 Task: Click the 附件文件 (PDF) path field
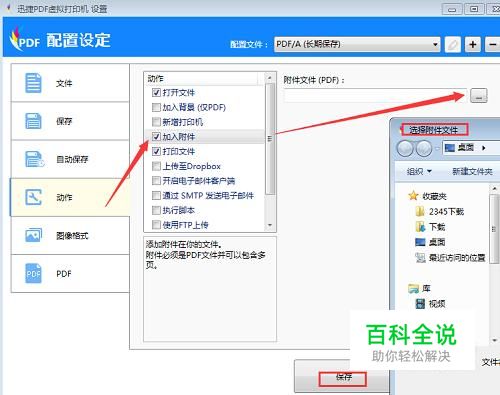point(375,96)
